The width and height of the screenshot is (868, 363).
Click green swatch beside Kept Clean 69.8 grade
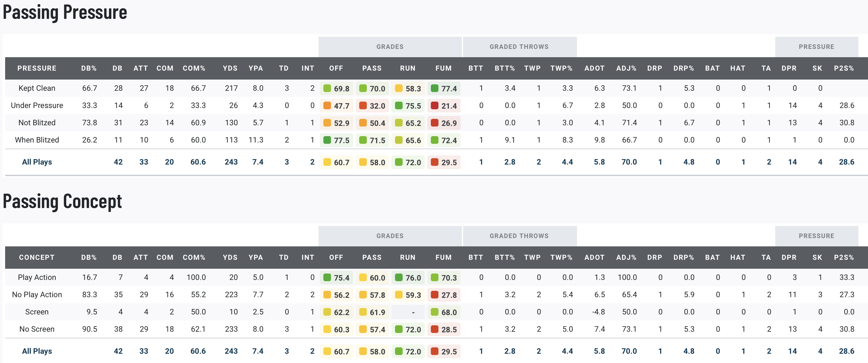[327, 89]
